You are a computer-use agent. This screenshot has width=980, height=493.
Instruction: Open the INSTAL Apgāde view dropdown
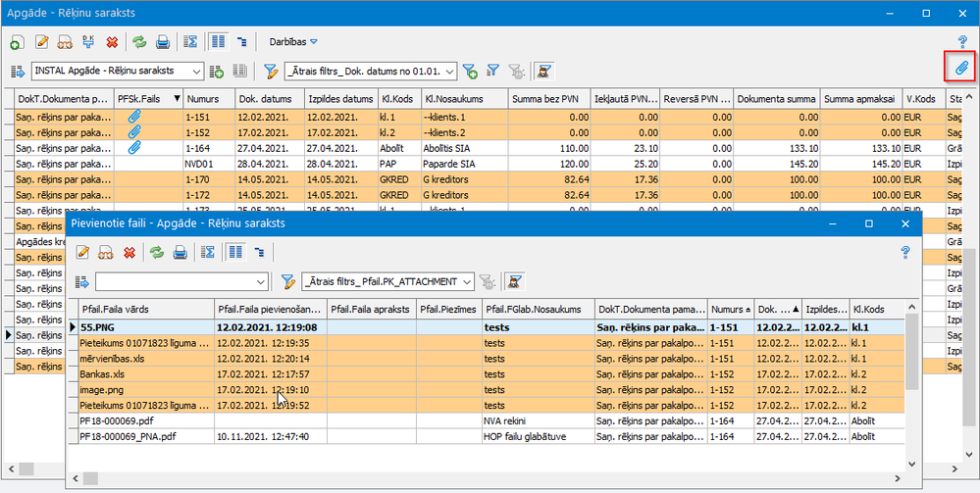tap(196, 71)
